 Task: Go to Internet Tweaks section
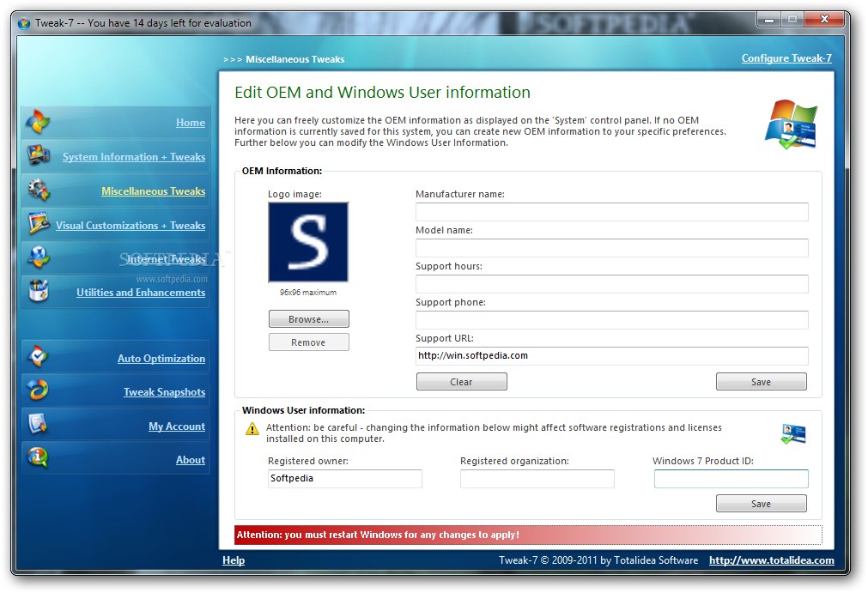pos(166,259)
